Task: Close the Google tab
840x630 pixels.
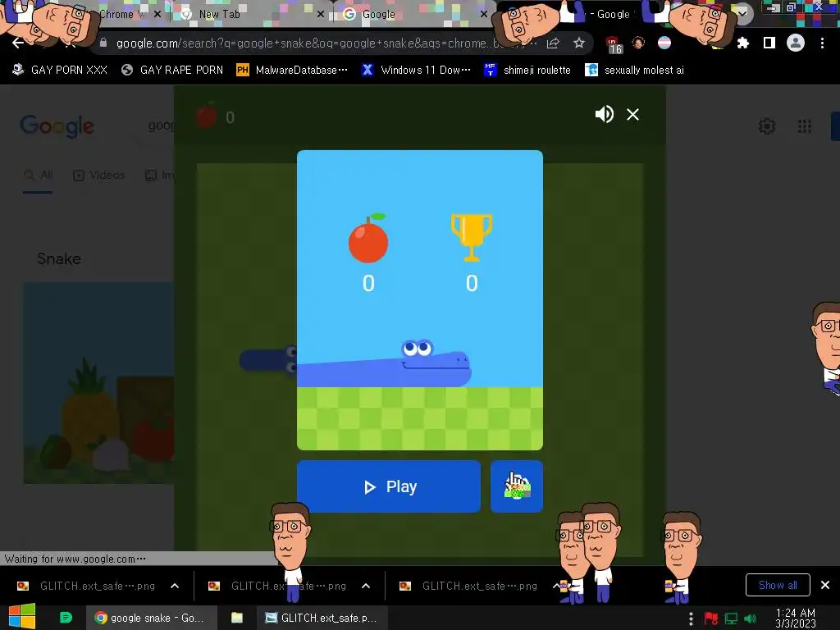Action: point(484,15)
